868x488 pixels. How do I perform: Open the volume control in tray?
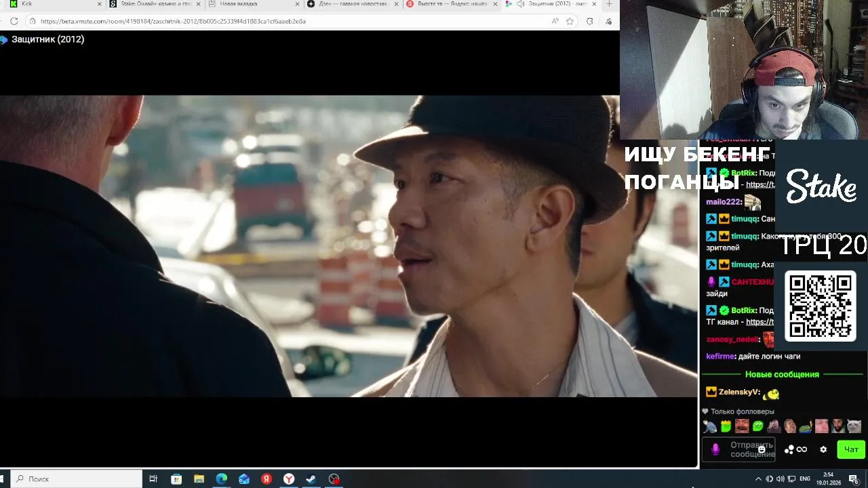pyautogui.click(x=781, y=479)
